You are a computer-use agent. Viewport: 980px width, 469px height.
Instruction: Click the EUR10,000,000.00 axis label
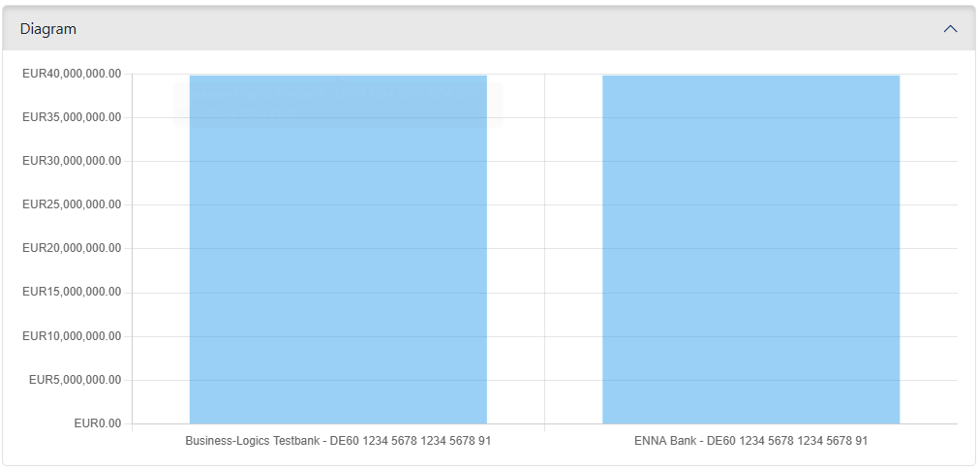click(x=72, y=336)
